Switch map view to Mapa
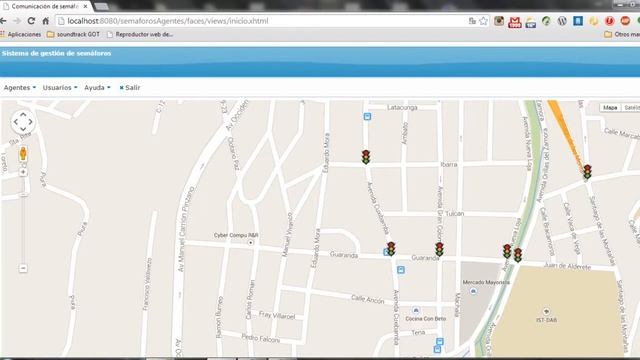Image resolution: width=640 pixels, height=360 pixels. pyautogui.click(x=610, y=107)
